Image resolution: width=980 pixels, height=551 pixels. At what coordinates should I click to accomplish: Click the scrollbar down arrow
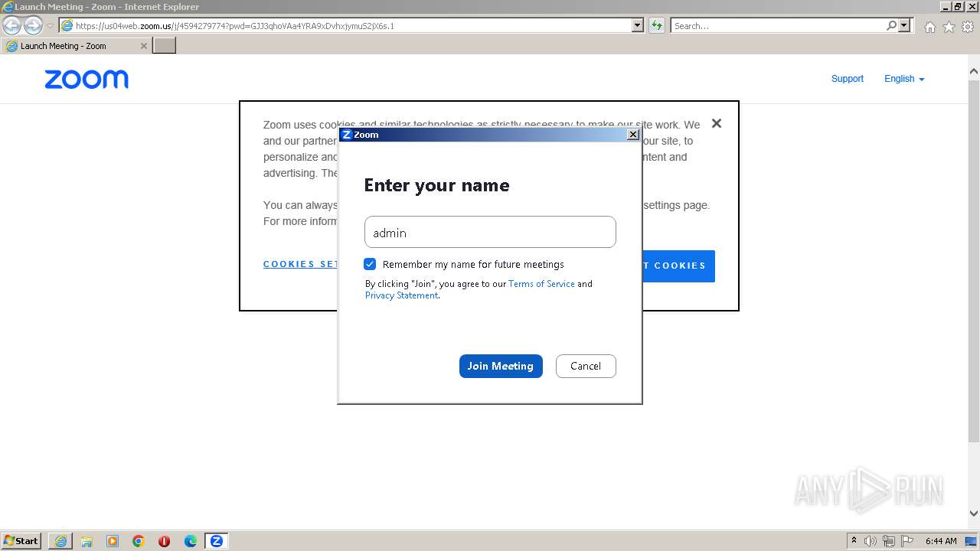[974, 514]
